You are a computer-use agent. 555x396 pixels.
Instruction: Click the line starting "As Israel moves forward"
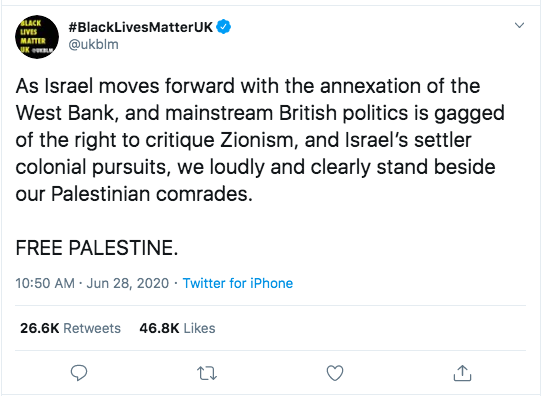248,86
